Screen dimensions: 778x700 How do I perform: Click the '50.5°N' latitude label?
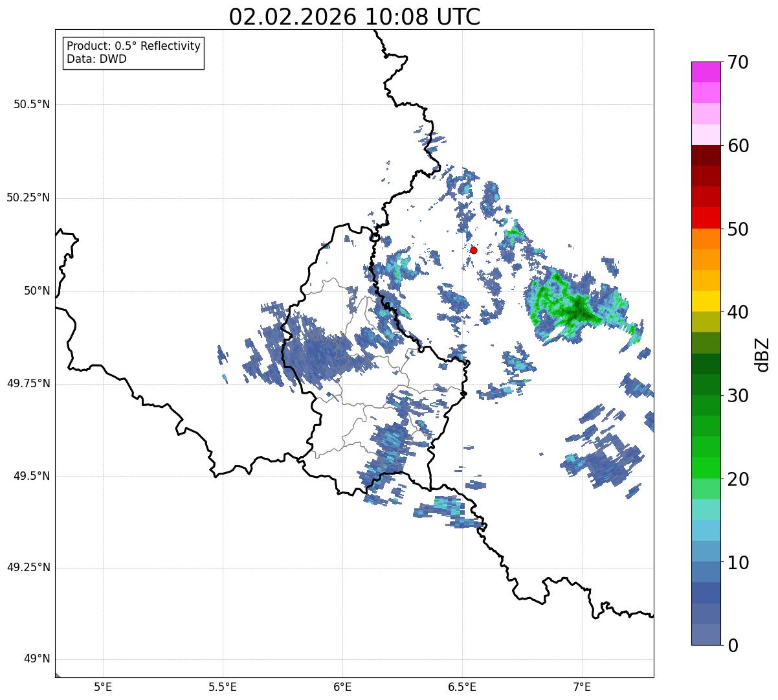(32, 104)
